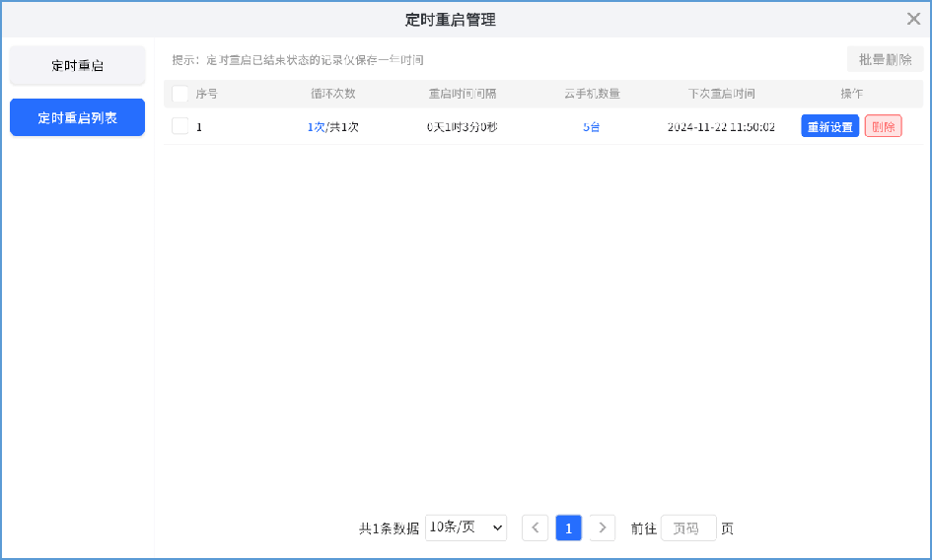Image resolution: width=932 pixels, height=560 pixels.
Task: Focus the 页码 page jump input
Action: point(687,527)
